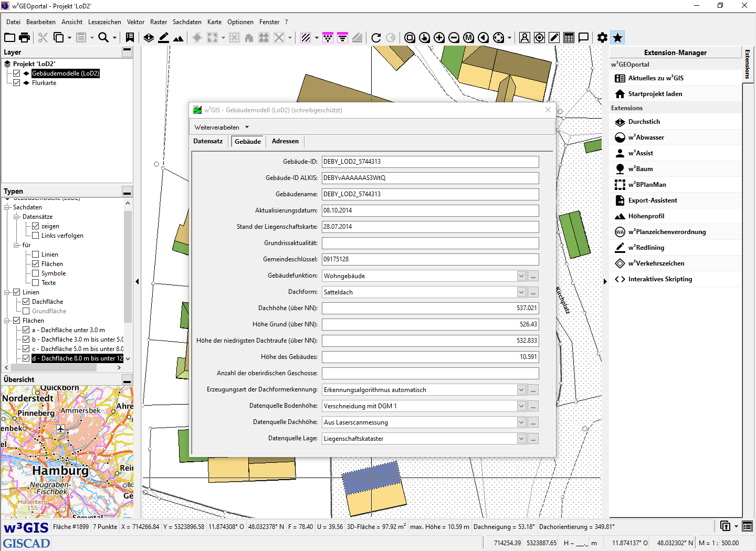Screen dimensions: 756x551
Task: Click the zoom window square icon
Action: point(410,37)
